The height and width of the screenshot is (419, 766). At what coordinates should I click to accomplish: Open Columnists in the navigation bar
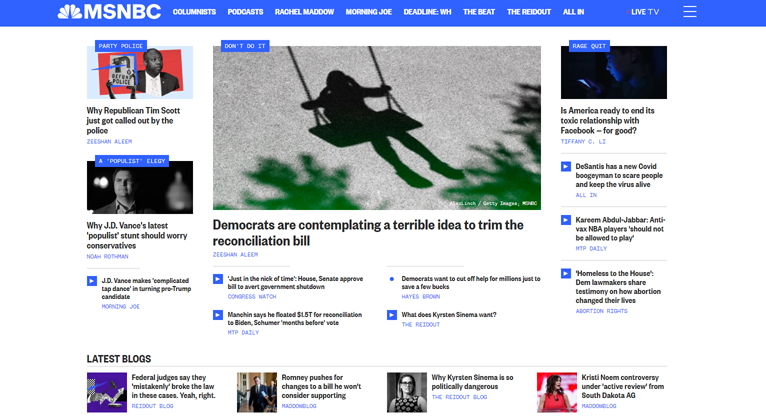[194, 12]
